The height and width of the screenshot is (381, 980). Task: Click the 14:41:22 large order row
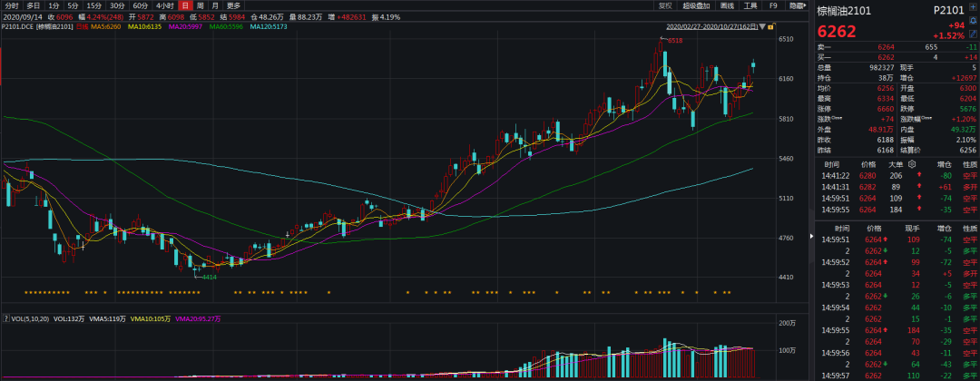[897, 175]
